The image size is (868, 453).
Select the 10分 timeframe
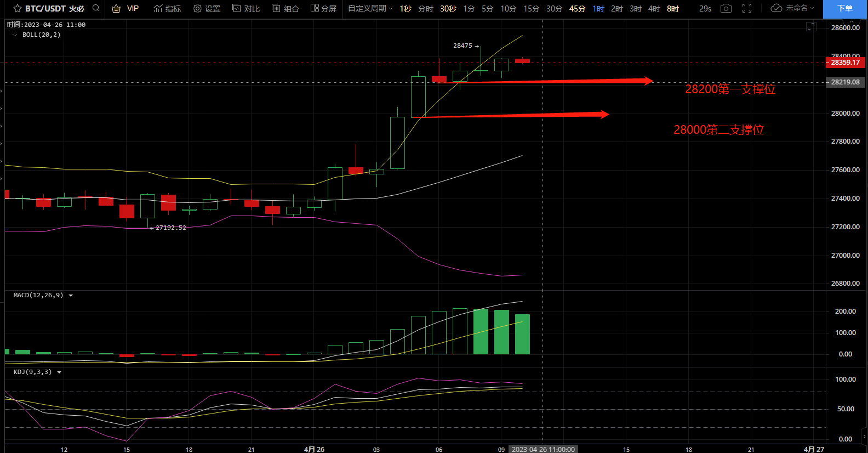coord(509,9)
